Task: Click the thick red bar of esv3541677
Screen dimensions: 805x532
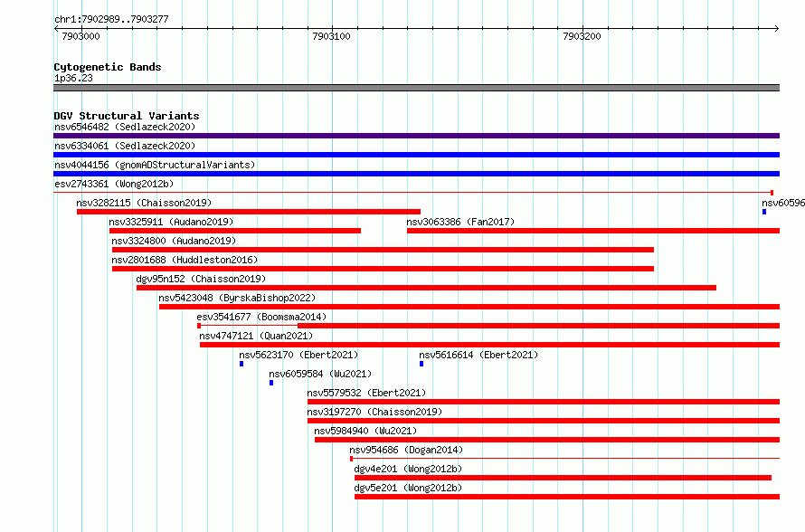Action: [x=538, y=326]
